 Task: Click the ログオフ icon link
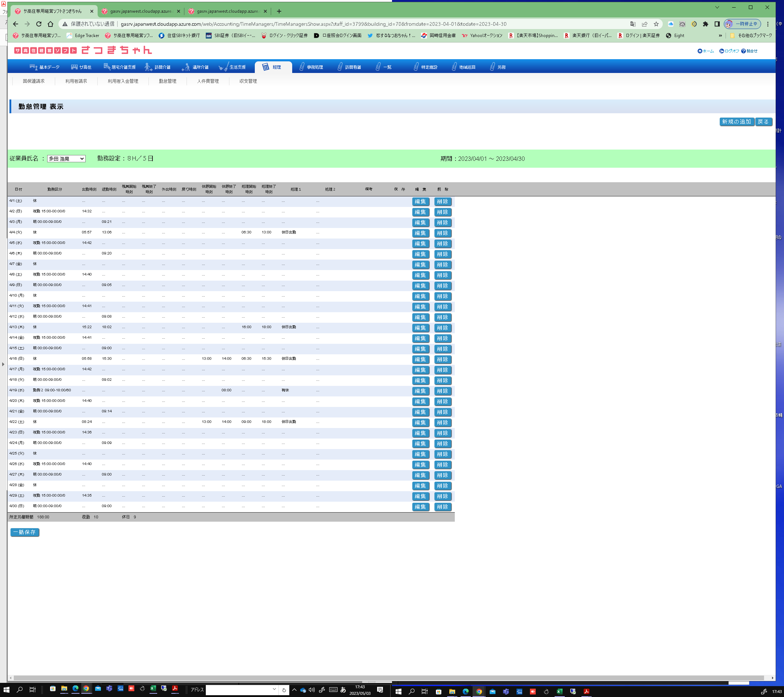722,51
